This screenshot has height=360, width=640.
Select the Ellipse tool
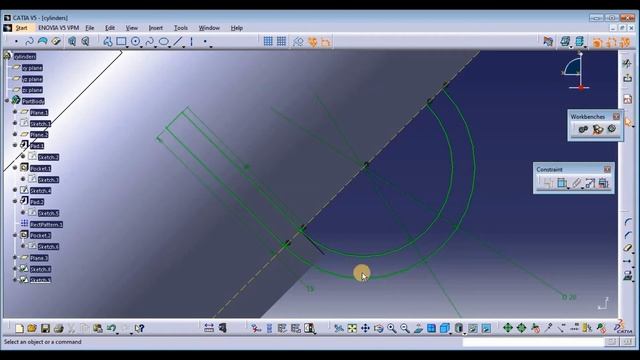164,41
